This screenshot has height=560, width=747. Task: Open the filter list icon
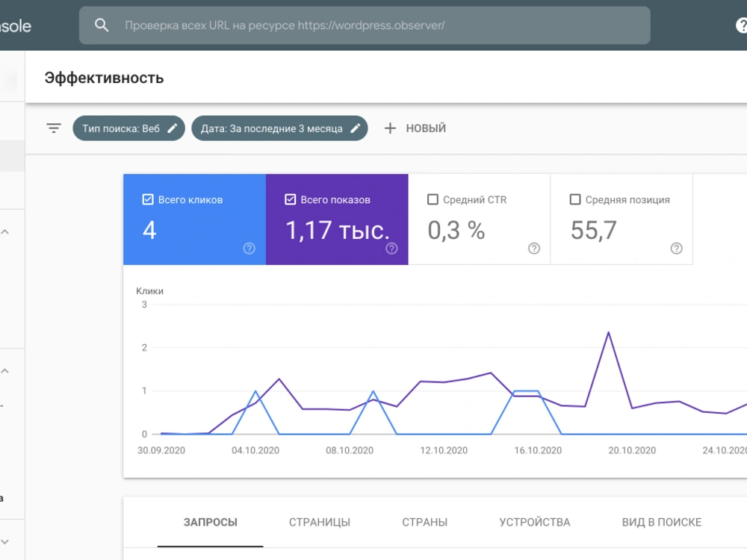tap(54, 128)
